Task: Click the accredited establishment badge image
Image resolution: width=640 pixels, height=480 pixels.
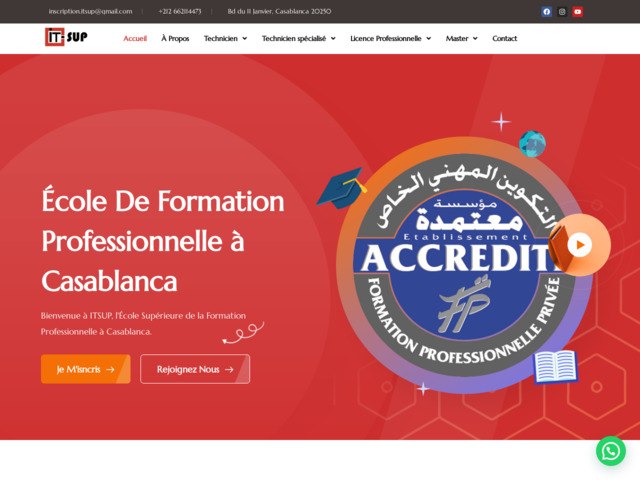Action: (x=463, y=265)
